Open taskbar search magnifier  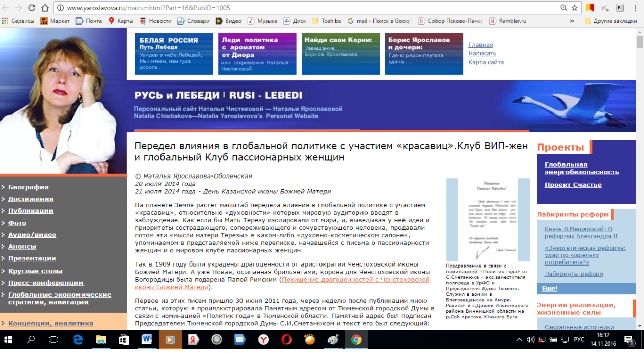[x=31, y=340]
